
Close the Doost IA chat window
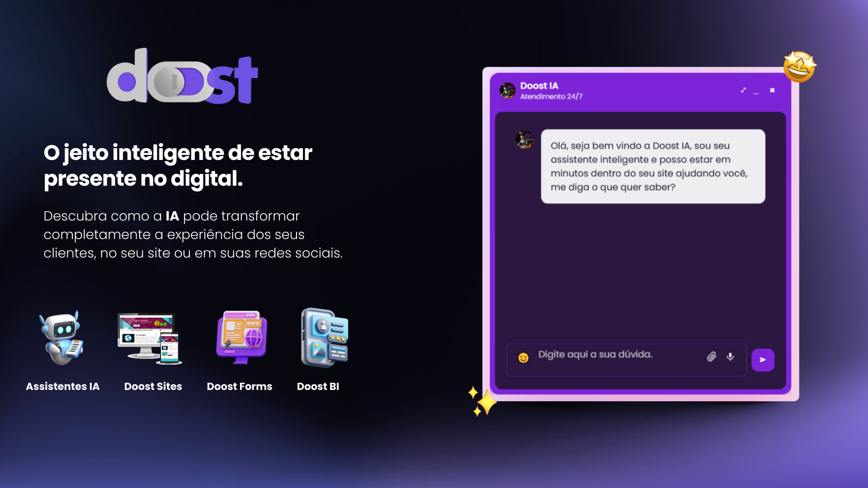[772, 90]
